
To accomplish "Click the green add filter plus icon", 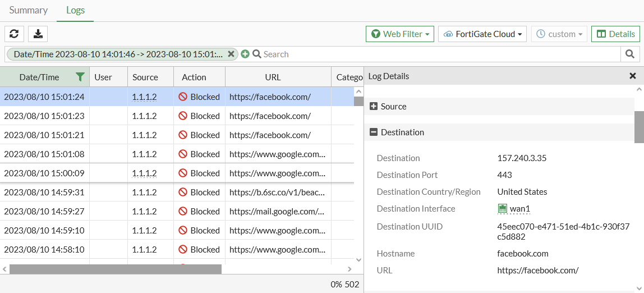I will 245,54.
